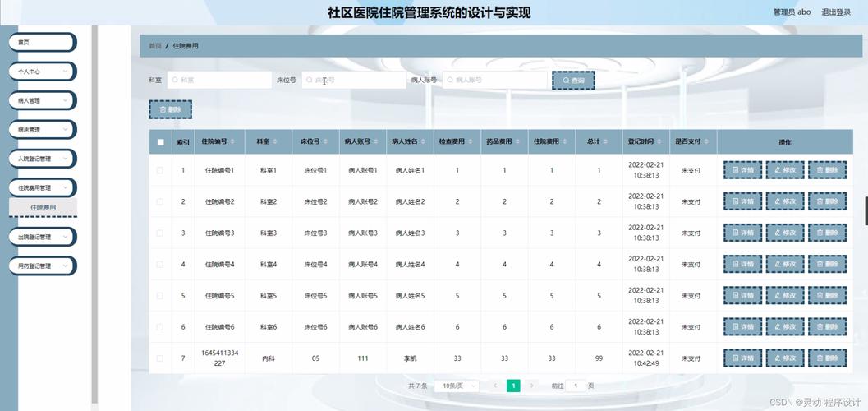Click 删除 for row 住院编号1
This screenshot has height=411, width=868.
click(x=827, y=170)
